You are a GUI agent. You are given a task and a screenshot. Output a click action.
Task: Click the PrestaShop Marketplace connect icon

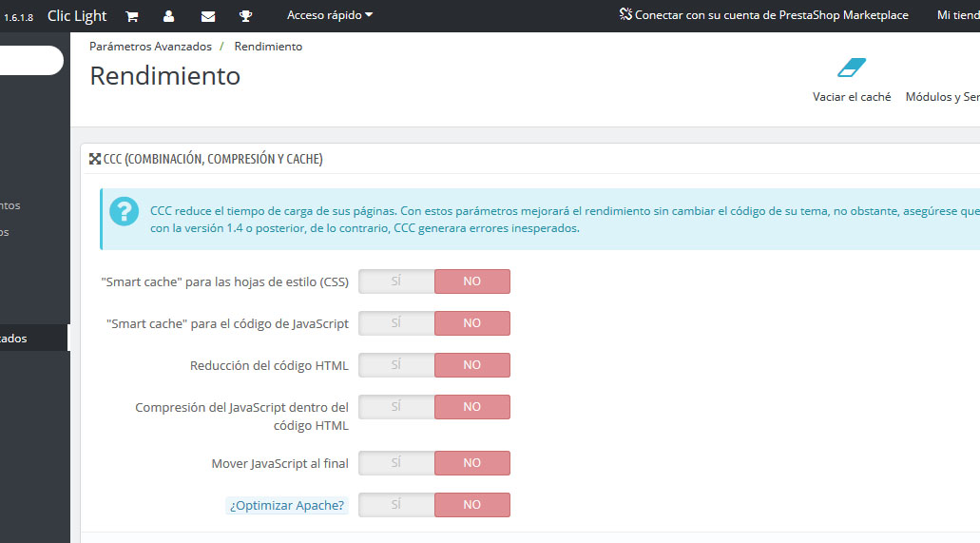click(x=625, y=13)
